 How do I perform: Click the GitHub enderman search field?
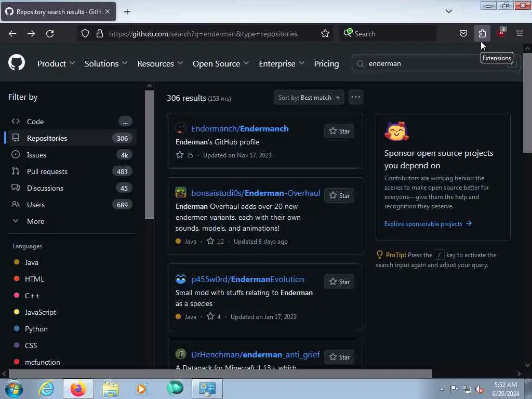tap(436, 63)
